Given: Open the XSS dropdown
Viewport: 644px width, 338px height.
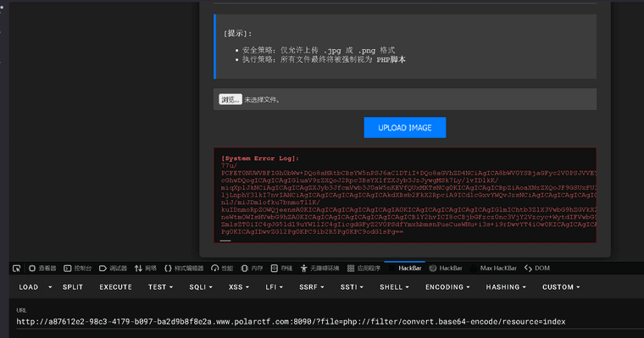Looking at the screenshot, I should point(239,287).
